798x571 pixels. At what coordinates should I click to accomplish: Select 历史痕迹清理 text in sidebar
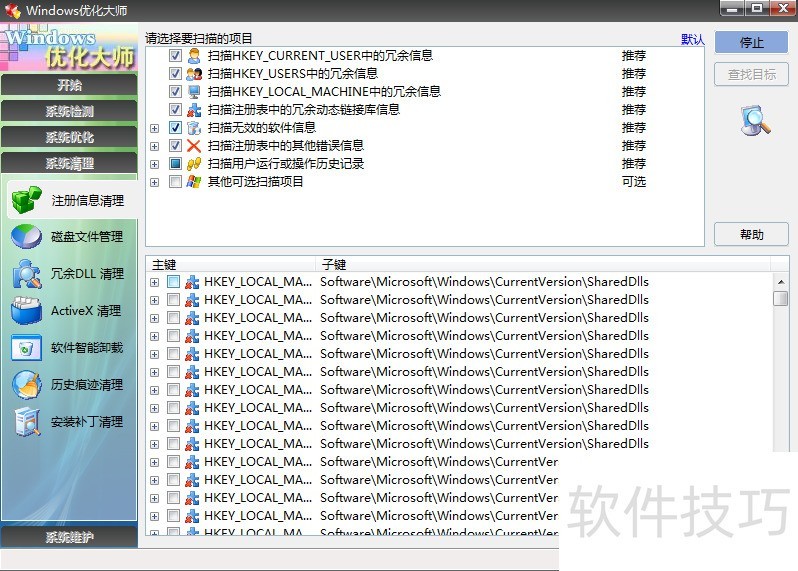point(87,385)
